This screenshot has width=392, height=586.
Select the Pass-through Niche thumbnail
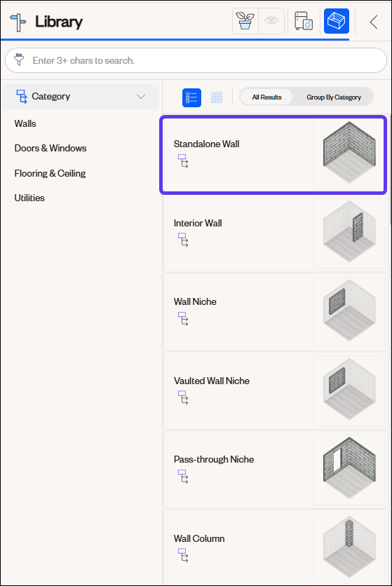tap(349, 470)
